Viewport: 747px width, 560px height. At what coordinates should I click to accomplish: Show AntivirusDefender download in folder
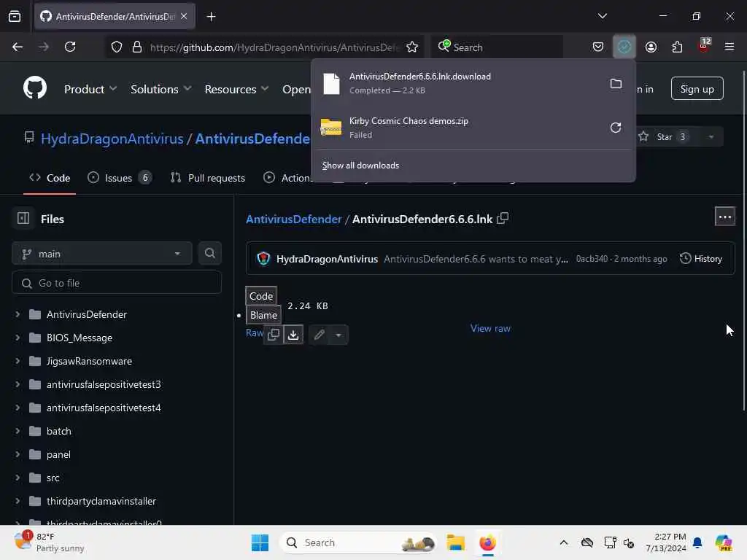[616, 84]
